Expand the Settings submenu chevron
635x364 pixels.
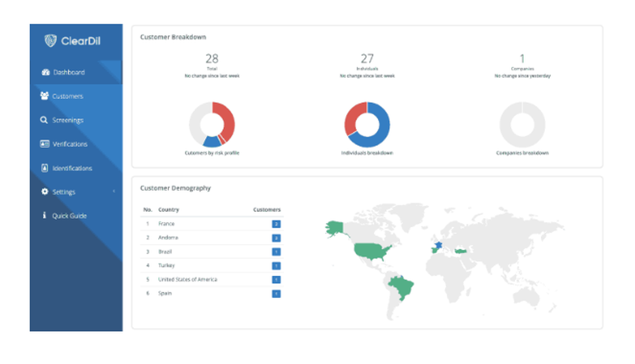114,192
